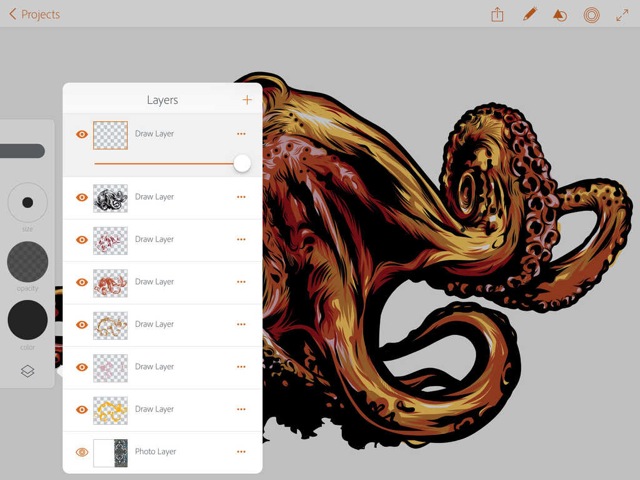Click the layer opacity slider handle
Viewport: 640px width, 480px height.
point(242,163)
